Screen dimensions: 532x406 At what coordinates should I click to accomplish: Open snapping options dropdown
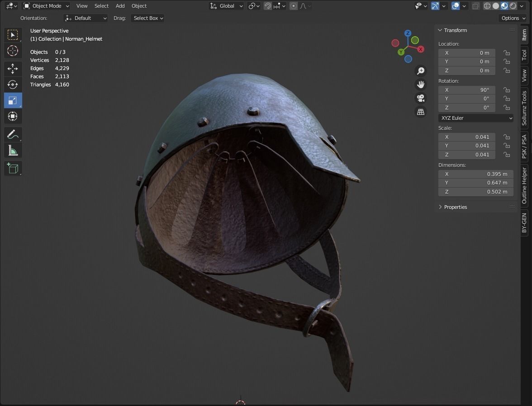(x=280, y=6)
